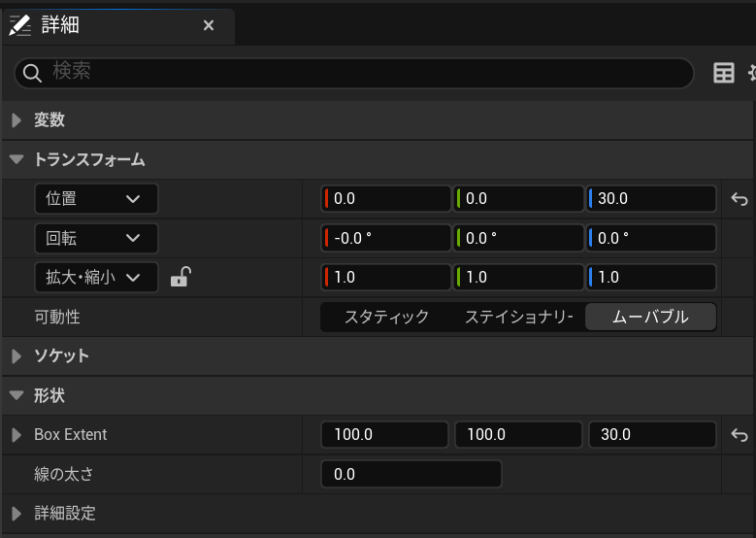Click the 線の太さ value field
This screenshot has width=756, height=538.
pos(411,475)
